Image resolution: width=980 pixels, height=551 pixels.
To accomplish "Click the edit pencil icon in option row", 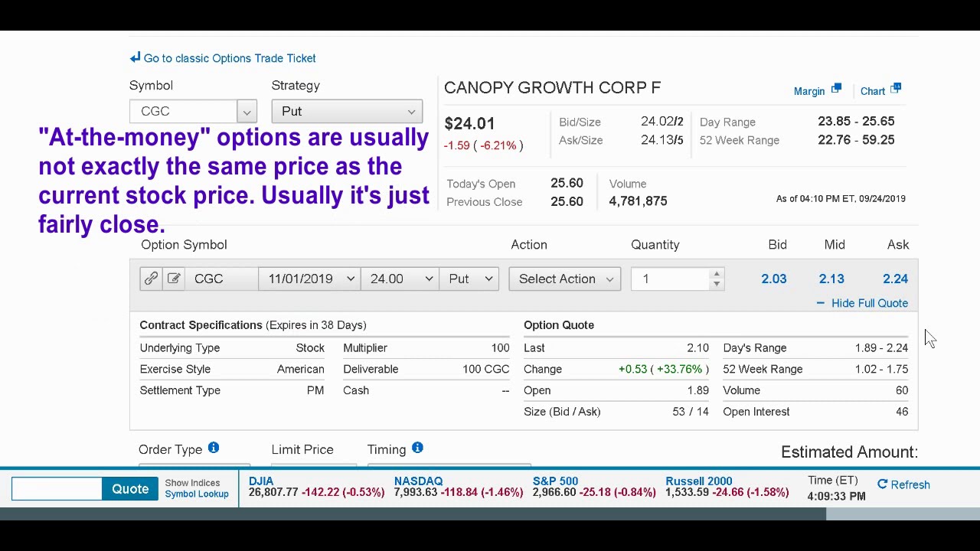I will click(x=174, y=279).
